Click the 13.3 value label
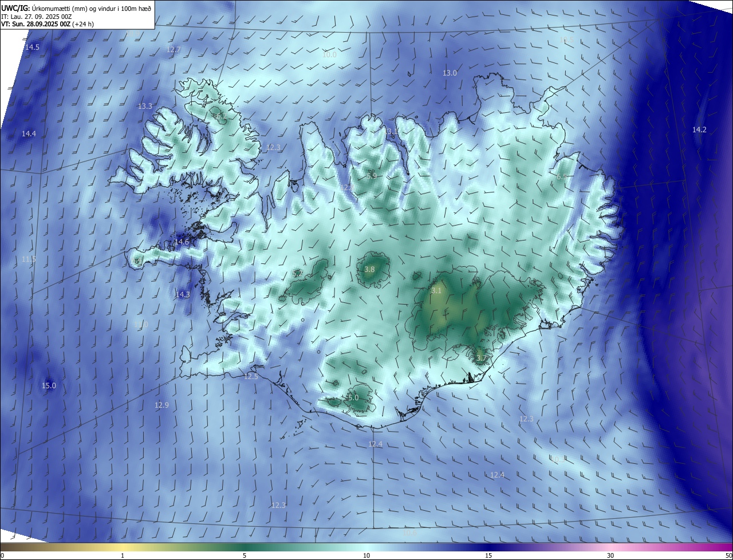The width and height of the screenshot is (733, 560). (145, 107)
